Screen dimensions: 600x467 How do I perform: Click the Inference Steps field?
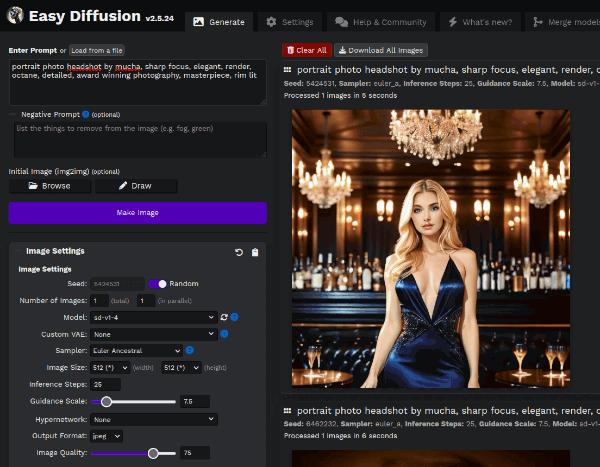tap(106, 385)
